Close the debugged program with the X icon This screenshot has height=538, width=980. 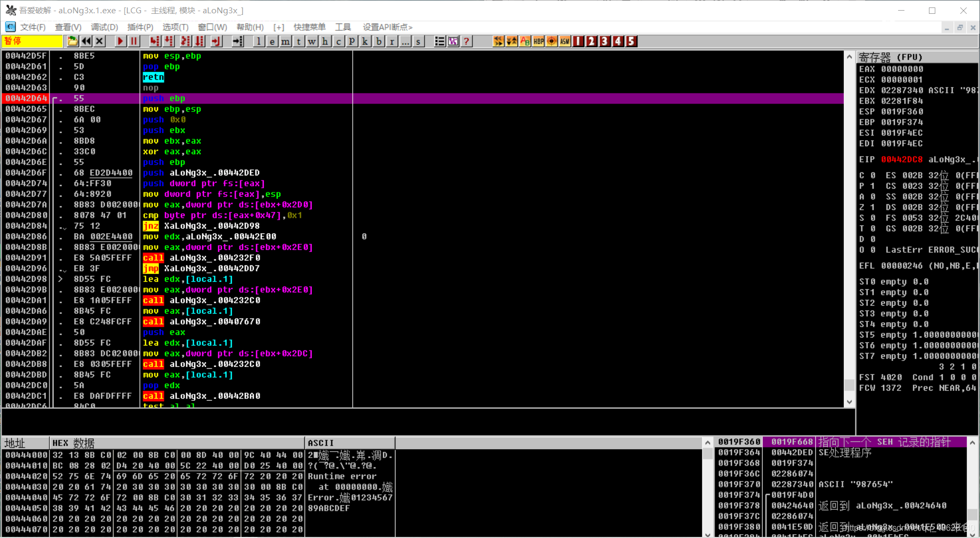(x=99, y=41)
